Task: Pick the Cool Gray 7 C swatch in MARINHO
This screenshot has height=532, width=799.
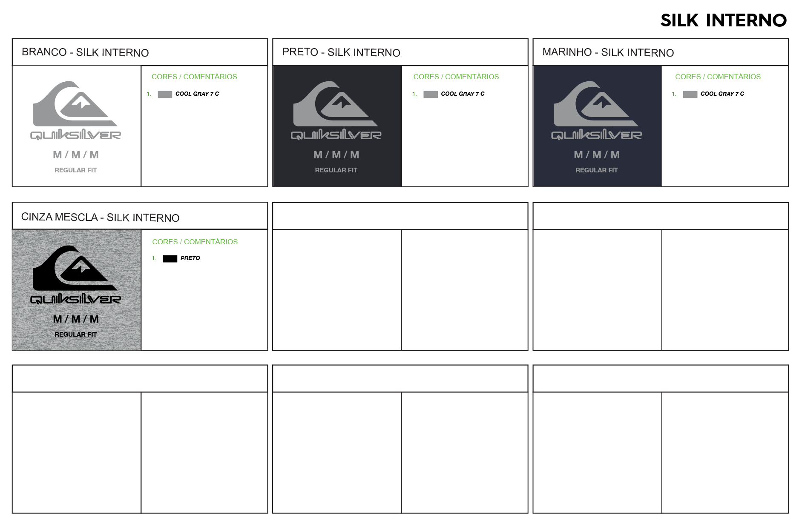Action: click(x=690, y=94)
